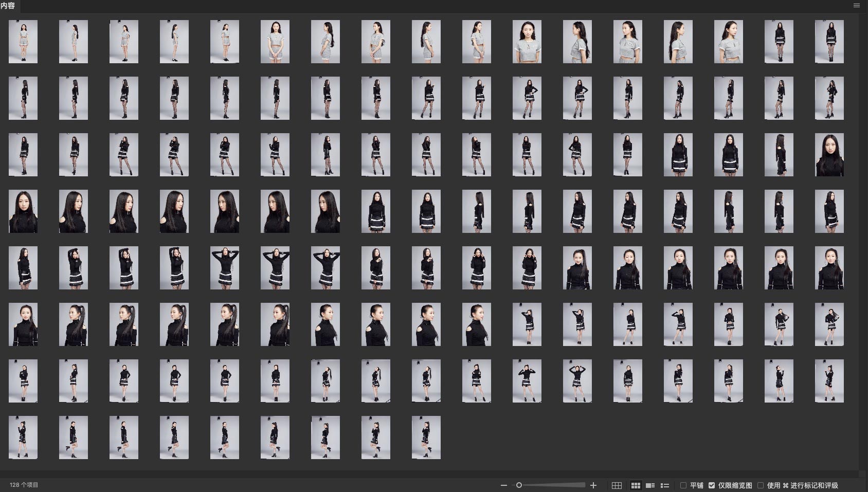Switch to list view icon
Image resolution: width=868 pixels, height=492 pixels.
click(665, 485)
